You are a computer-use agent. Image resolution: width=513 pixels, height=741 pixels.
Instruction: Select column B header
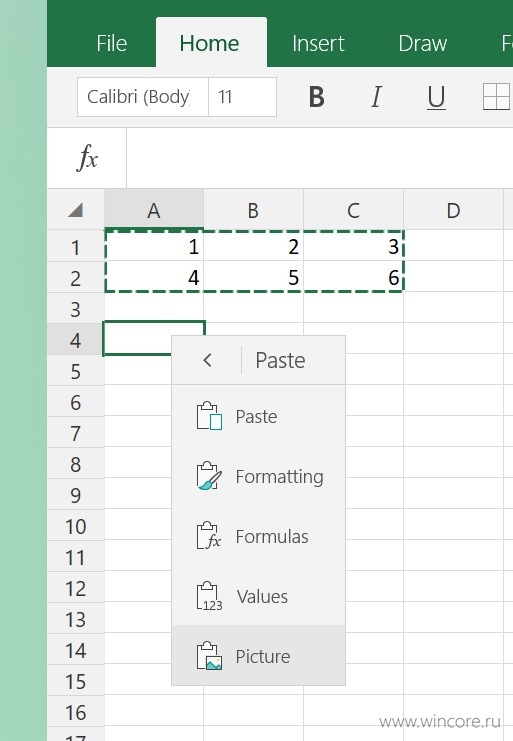point(254,210)
